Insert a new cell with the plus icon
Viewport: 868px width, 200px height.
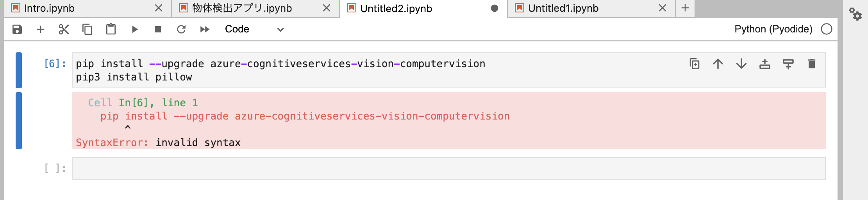pyautogui.click(x=41, y=29)
